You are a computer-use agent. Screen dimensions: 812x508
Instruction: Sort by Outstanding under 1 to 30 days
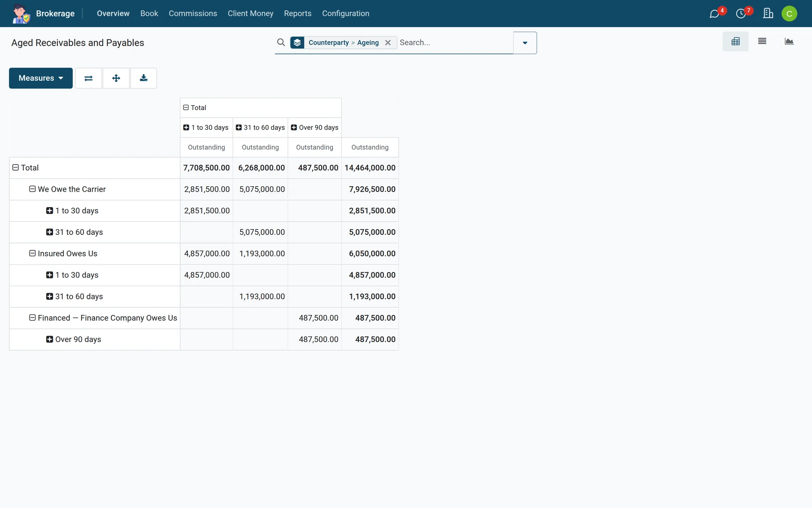click(206, 147)
